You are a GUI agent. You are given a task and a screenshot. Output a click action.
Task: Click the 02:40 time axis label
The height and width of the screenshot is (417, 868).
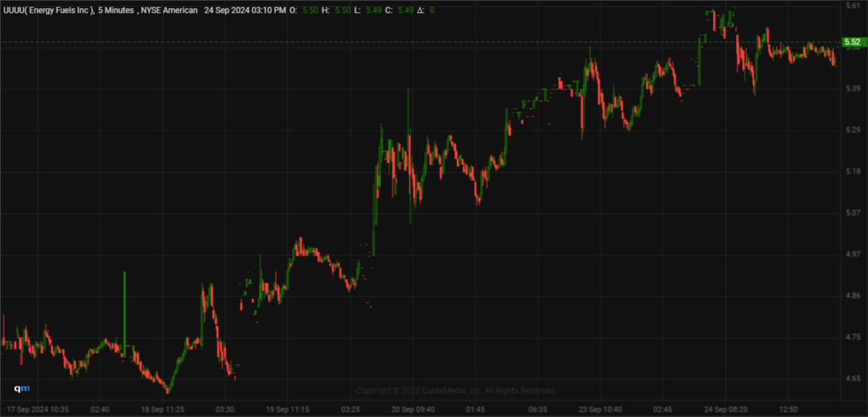tap(100, 410)
